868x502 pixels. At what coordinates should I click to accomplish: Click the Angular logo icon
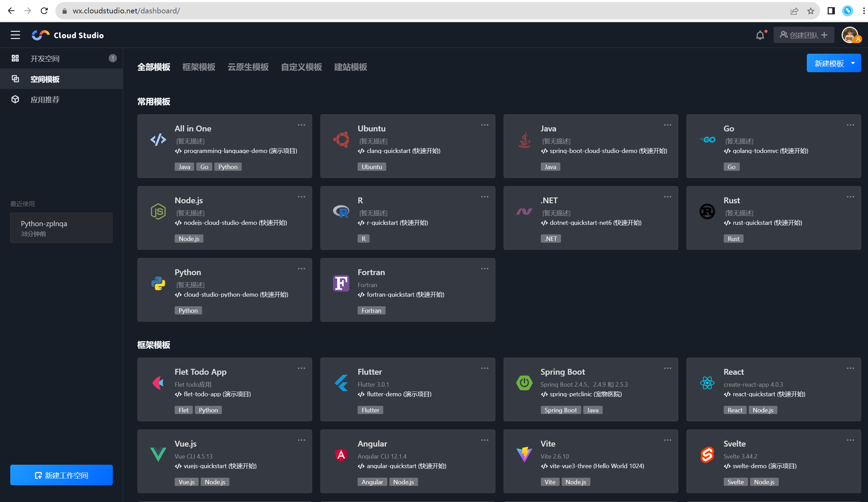click(341, 454)
